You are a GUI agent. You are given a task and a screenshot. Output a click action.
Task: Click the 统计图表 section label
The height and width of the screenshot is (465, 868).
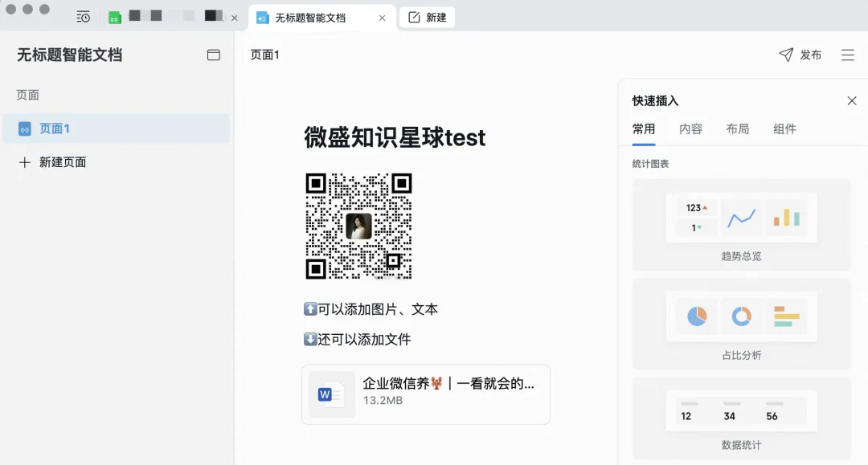pyautogui.click(x=650, y=164)
